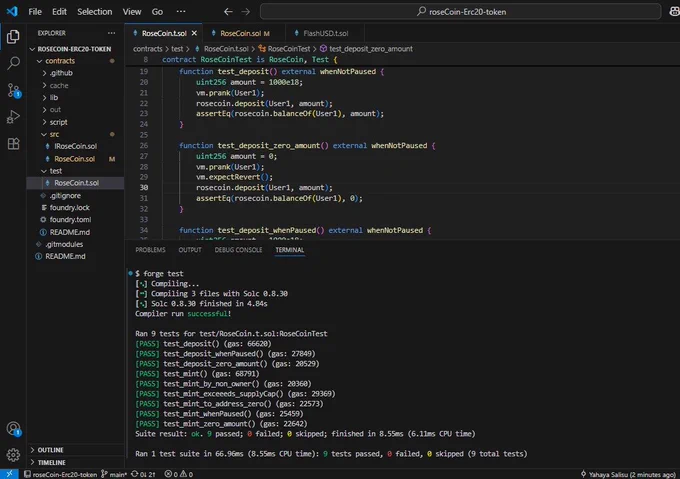The height and width of the screenshot is (479, 680).
Task: Collapse the test folder
Action: (x=75, y=171)
